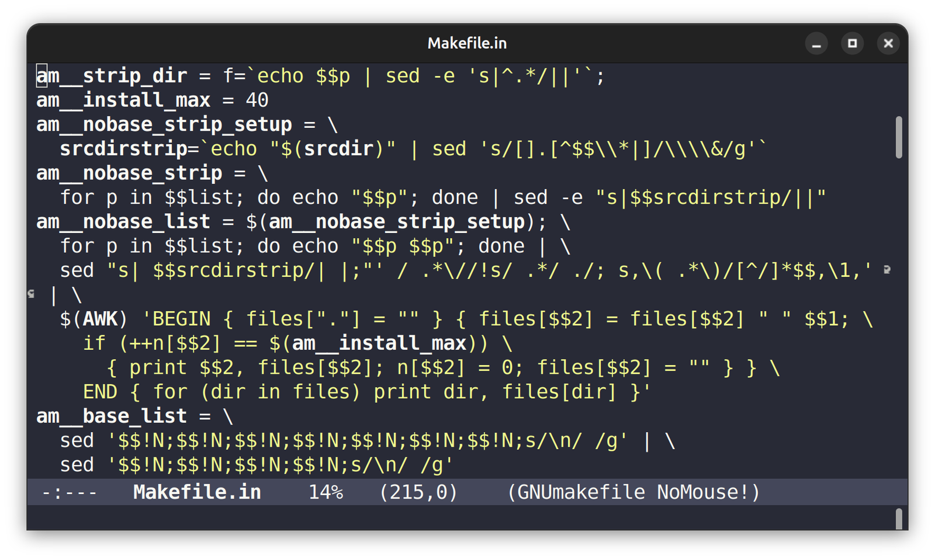The width and height of the screenshot is (935, 560).
Task: Toggle the buffer status dashes in mode line
Action: pos(70,492)
